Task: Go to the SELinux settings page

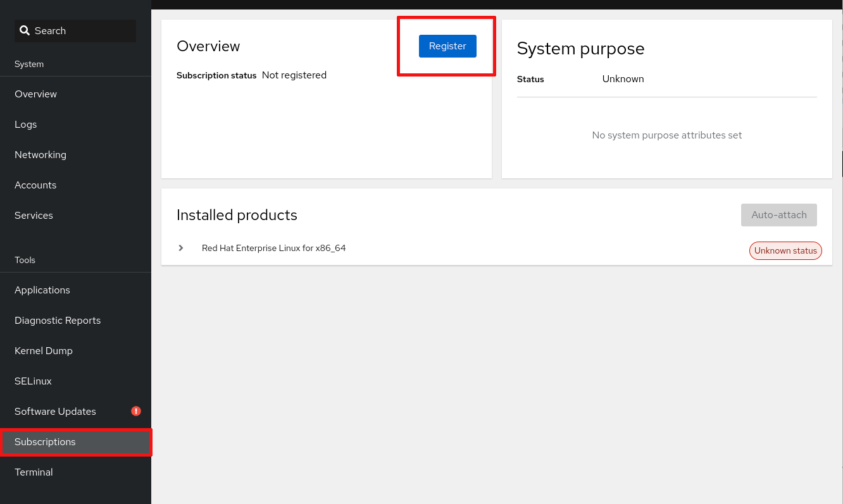Action: point(34,381)
